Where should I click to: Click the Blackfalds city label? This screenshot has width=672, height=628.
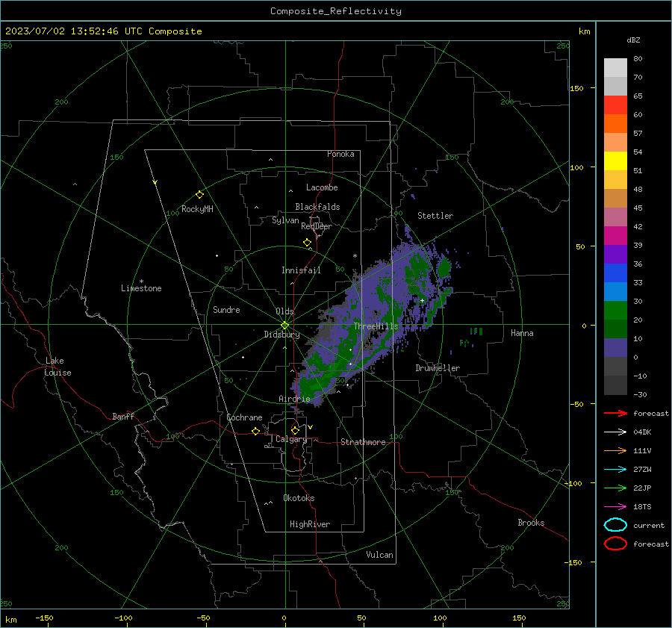tap(317, 207)
